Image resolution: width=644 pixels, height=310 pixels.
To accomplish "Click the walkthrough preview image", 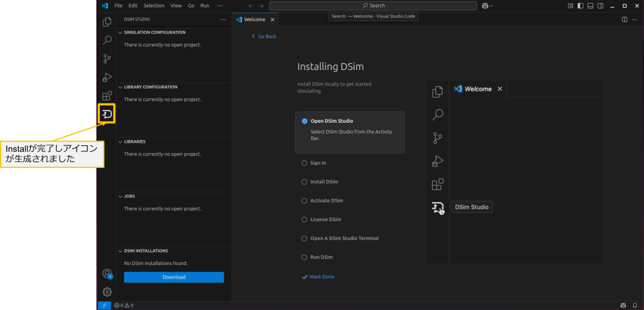I will pyautogui.click(x=514, y=172).
